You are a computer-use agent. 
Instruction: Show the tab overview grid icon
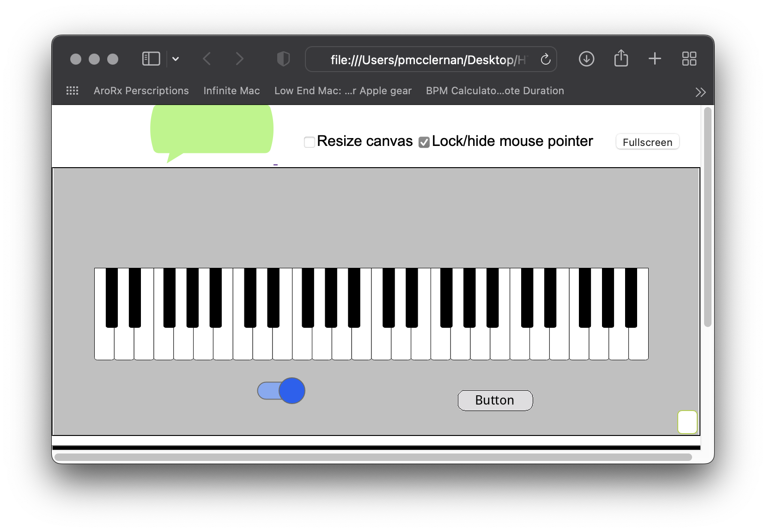tap(689, 59)
